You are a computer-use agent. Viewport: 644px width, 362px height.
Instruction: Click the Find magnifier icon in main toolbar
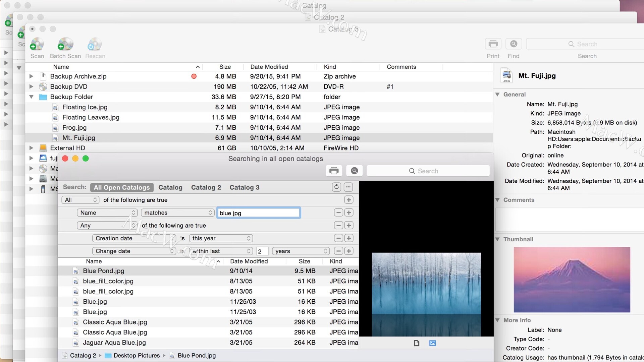[x=514, y=44]
